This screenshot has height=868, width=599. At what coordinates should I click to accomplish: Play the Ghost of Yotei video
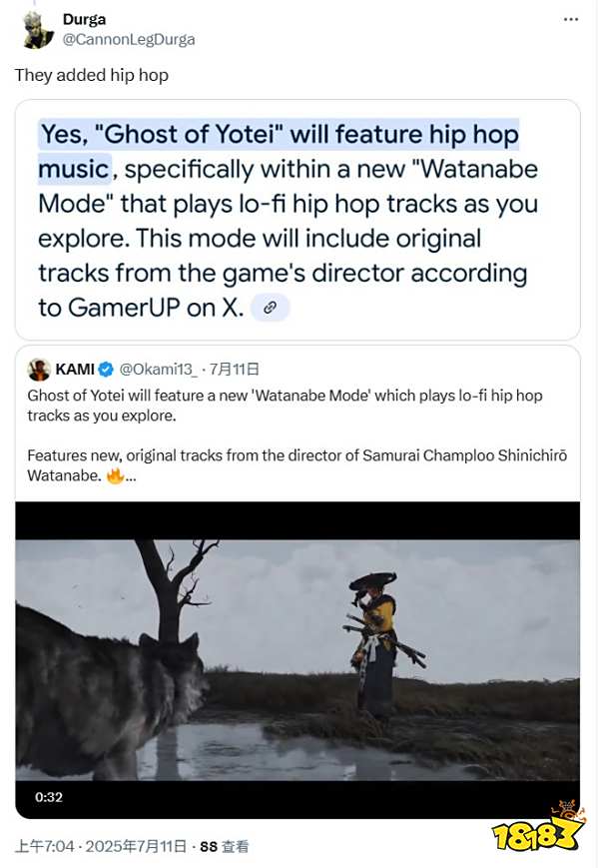click(298, 660)
